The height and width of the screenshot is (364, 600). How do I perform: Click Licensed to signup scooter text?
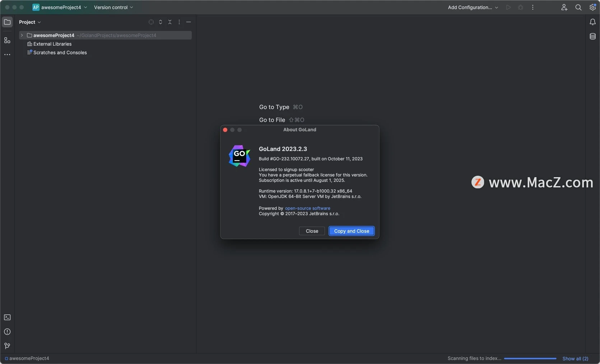286,169
